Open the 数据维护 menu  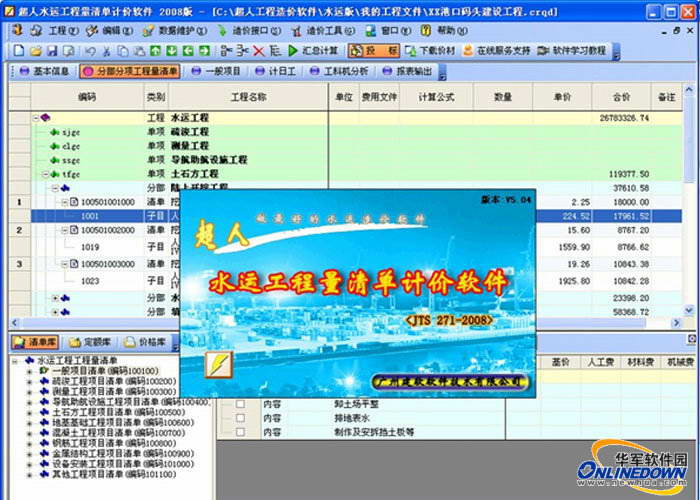click(183, 31)
